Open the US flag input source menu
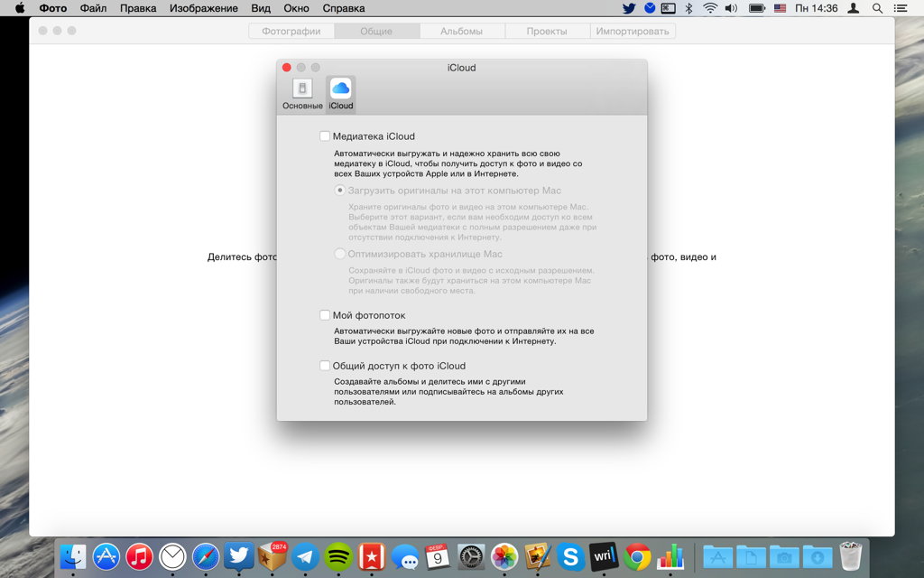The height and width of the screenshot is (578, 924). pyautogui.click(x=781, y=8)
